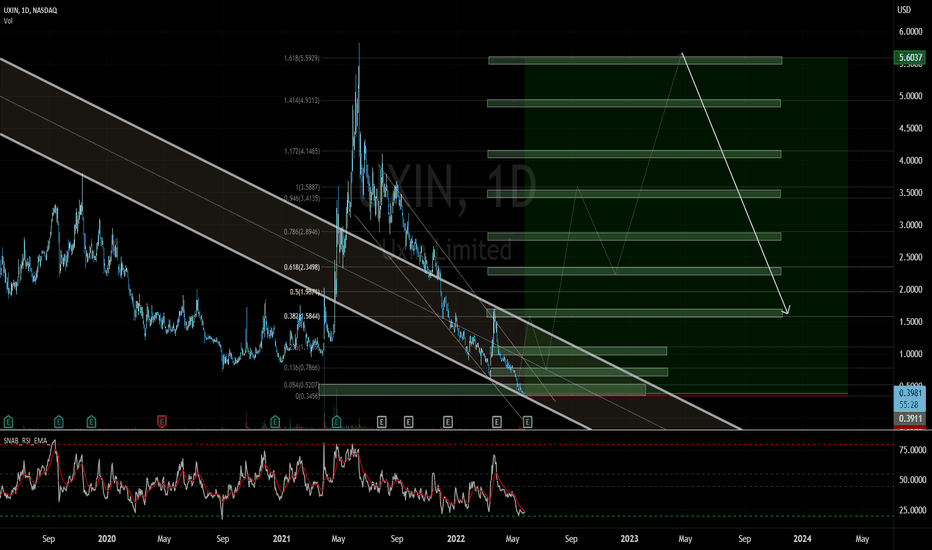
Task: Click the green earnings marker before Sep 2019
Action: (8, 422)
